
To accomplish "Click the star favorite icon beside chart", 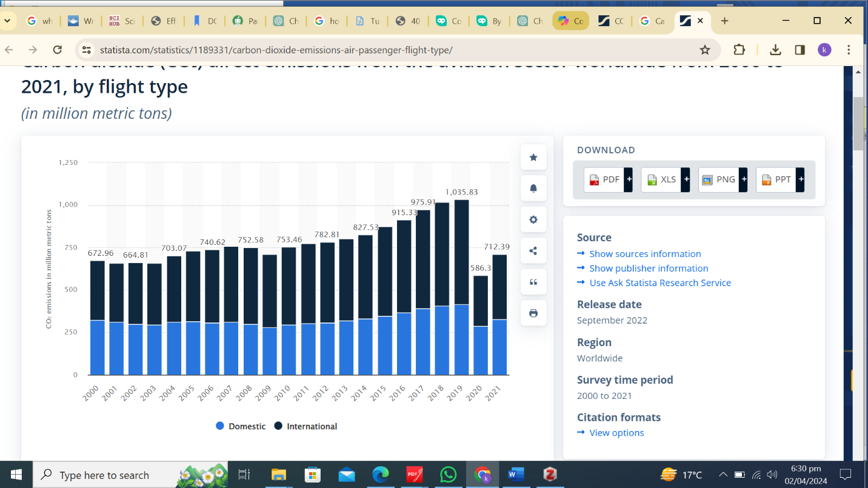I will pyautogui.click(x=533, y=158).
